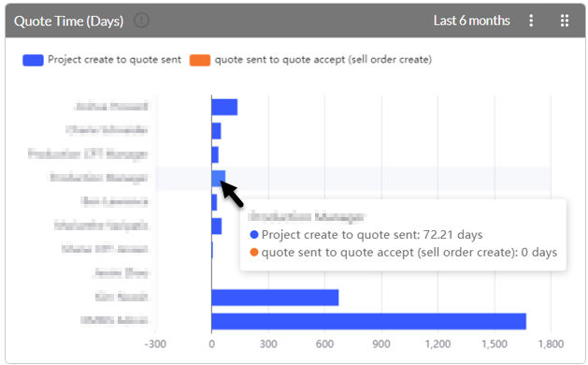This screenshot has width=588, height=365.
Task: Click the bar directly below the highlighted row
Action: click(214, 202)
